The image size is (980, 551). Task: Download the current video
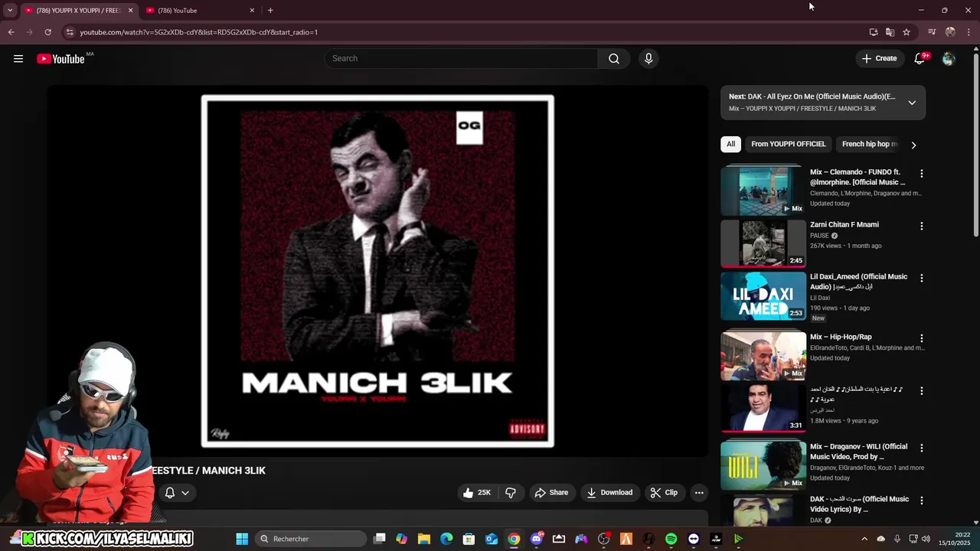point(609,493)
